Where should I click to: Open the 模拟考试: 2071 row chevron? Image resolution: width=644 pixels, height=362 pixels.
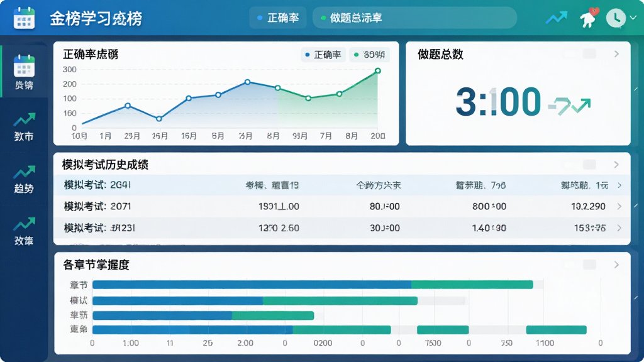[619, 206]
